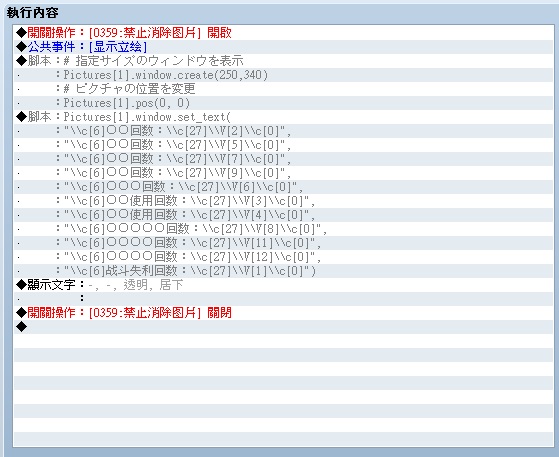This screenshot has width=559, height=457.
Task: Click the script line containing \\V[7]
Action: (x=283, y=159)
